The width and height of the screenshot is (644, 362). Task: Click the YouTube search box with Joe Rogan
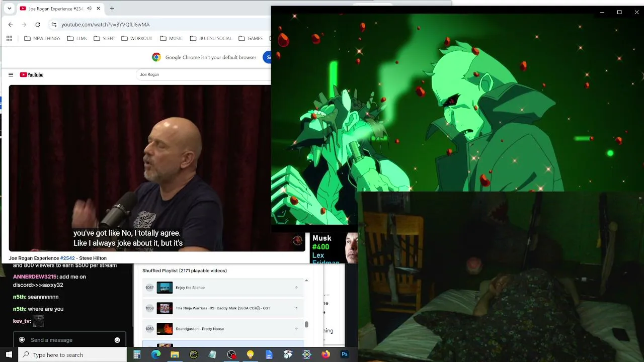pyautogui.click(x=204, y=74)
